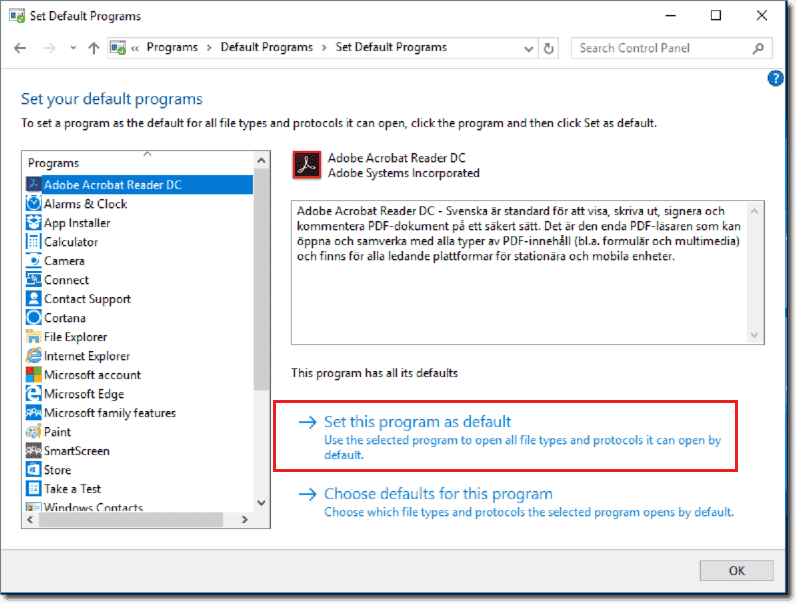The height and width of the screenshot is (603, 796).
Task: Click the App Installer icon
Action: tap(34, 222)
